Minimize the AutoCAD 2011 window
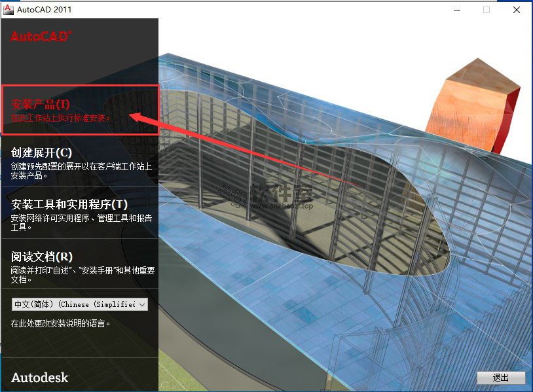Viewport: 533px width, 392px height. pos(457,10)
